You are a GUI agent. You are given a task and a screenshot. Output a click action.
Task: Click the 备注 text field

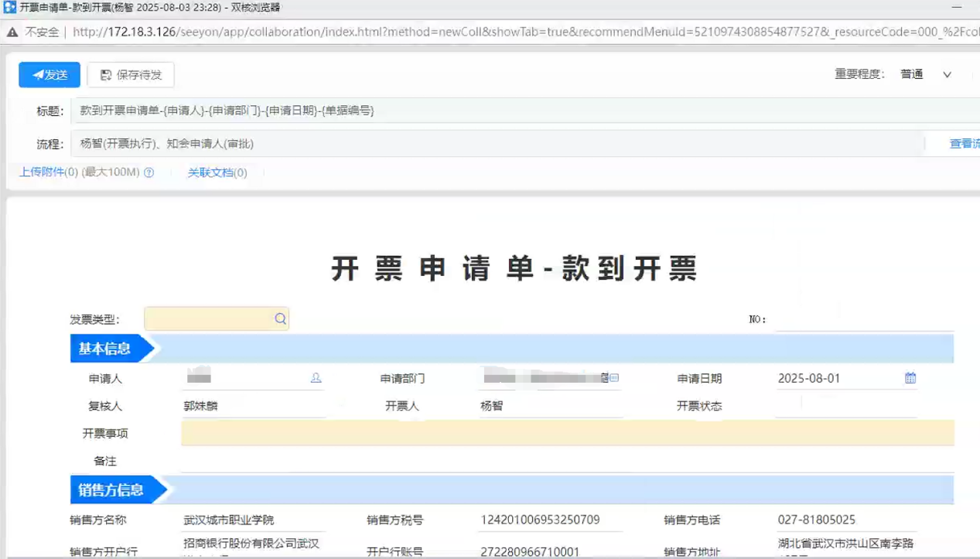click(567, 461)
